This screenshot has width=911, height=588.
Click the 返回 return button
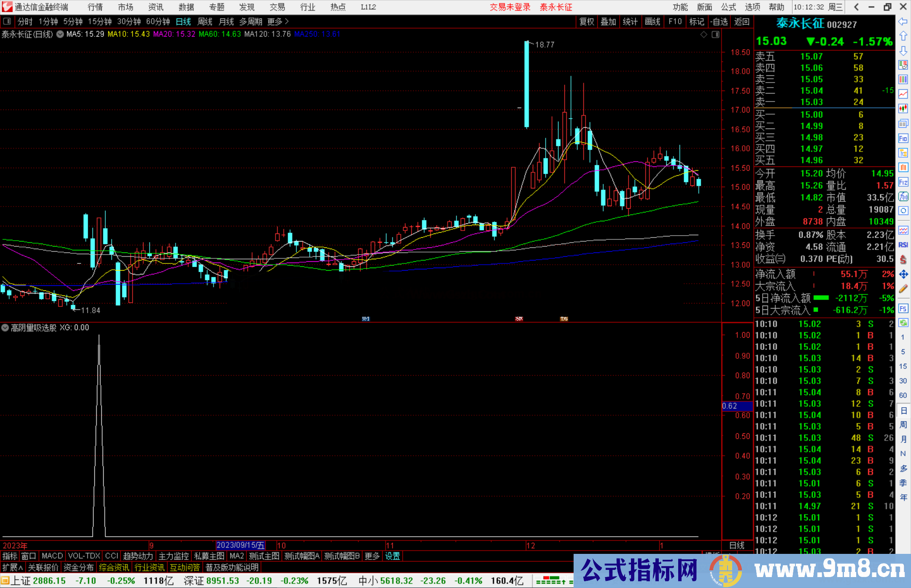(x=741, y=21)
